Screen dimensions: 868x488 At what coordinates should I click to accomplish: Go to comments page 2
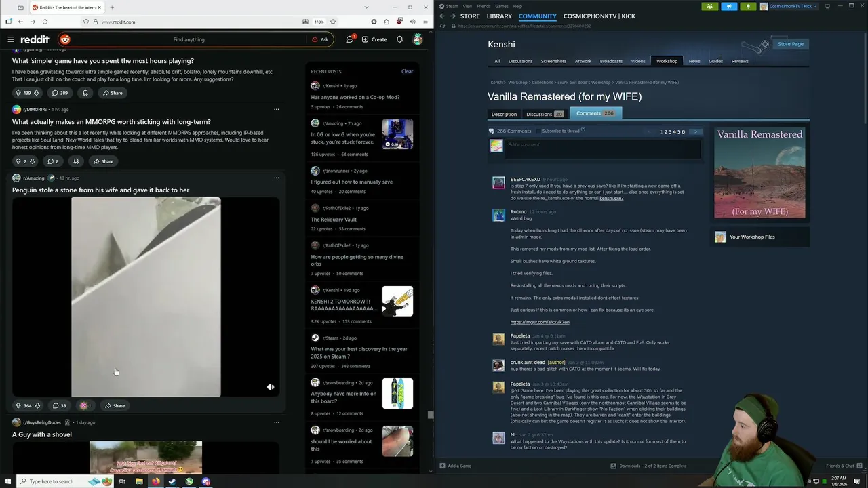coord(666,131)
